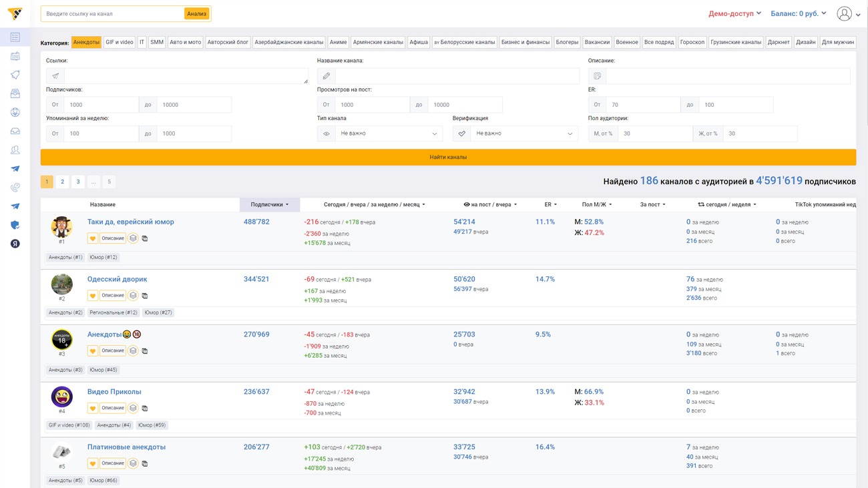Click the user profile avatar icon
The image size is (868, 488).
coord(844,13)
